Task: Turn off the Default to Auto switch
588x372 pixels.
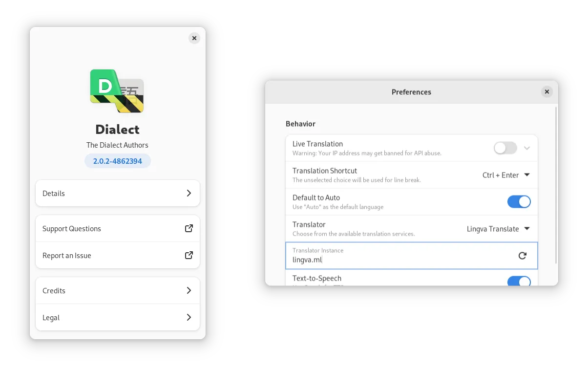Action: pos(519,202)
